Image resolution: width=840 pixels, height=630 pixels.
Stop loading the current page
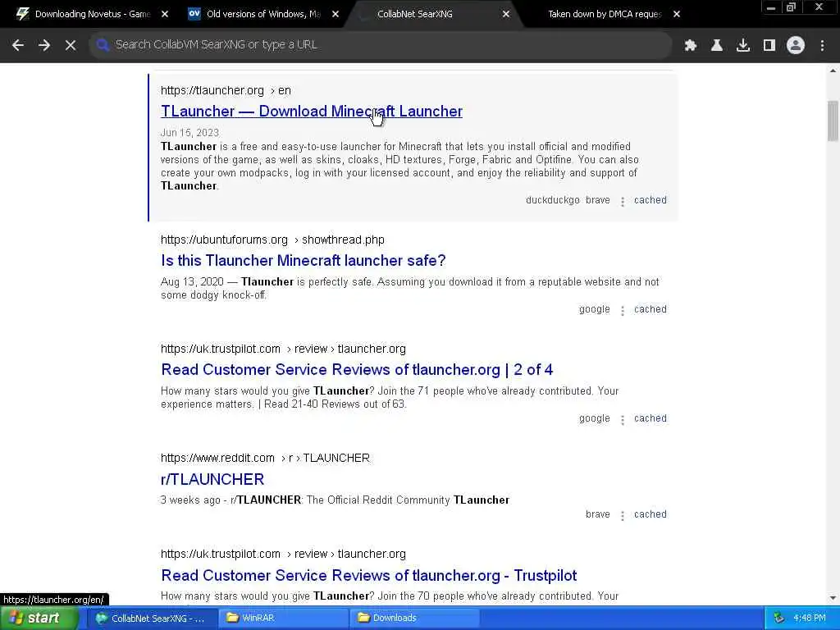(x=71, y=45)
